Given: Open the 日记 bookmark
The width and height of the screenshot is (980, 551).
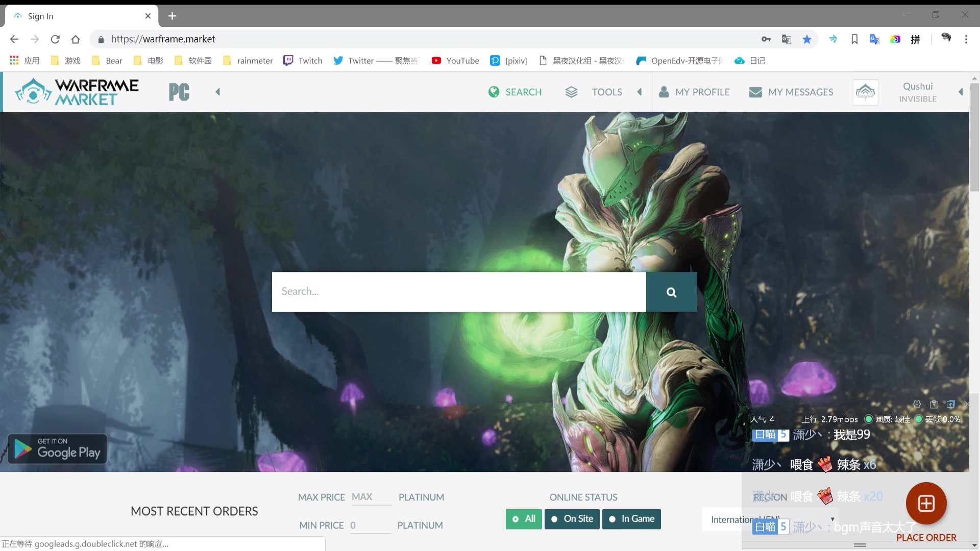Looking at the screenshot, I should 750,61.
